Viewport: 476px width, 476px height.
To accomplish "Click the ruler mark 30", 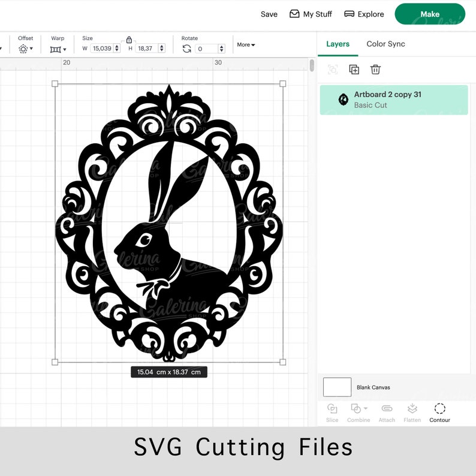I will (x=218, y=62).
